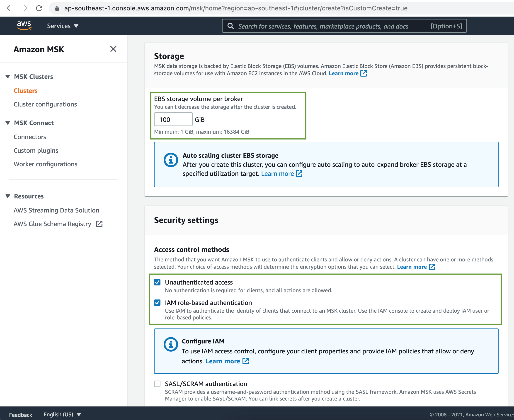Click the Amazon MSK sidebar title
Screen dimensions: 514x420
click(39, 49)
